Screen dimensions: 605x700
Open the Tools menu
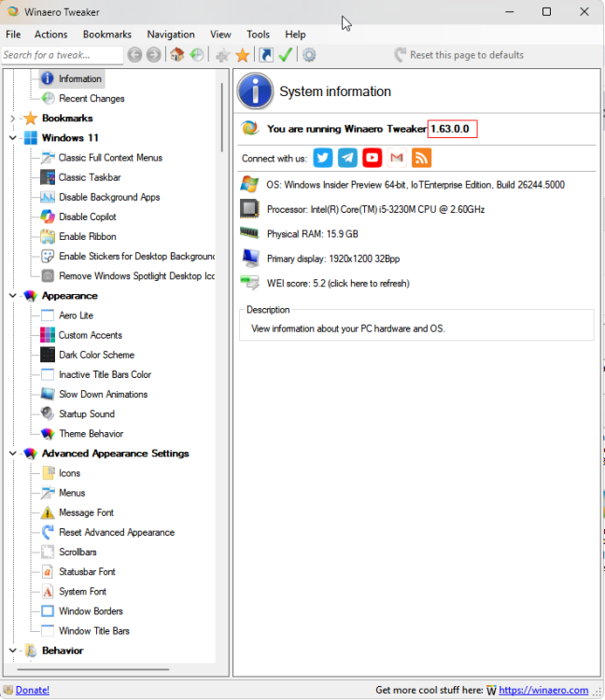click(x=258, y=35)
